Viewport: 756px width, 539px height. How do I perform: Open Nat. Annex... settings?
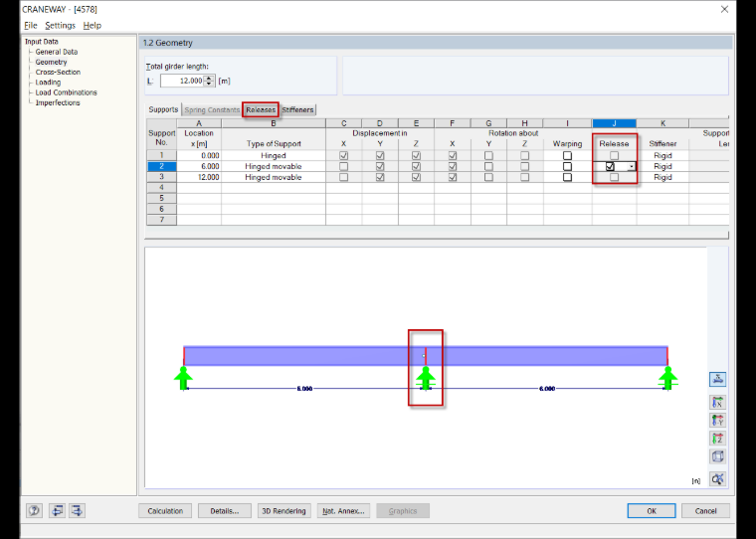[343, 511]
